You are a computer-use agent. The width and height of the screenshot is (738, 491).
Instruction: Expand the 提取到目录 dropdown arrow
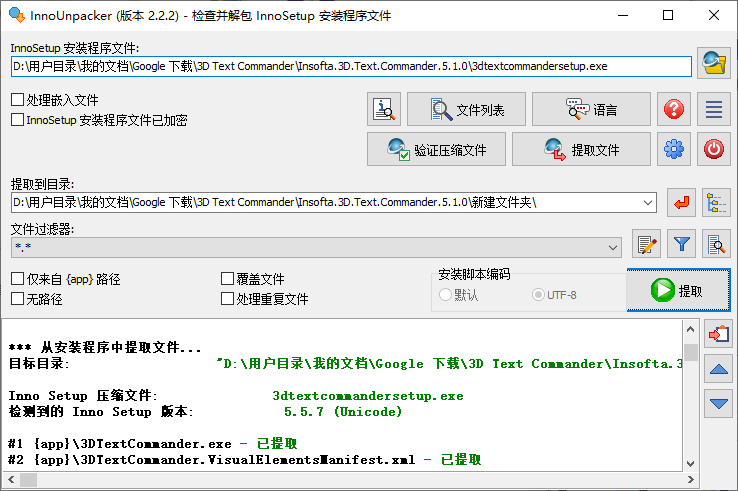(648, 202)
